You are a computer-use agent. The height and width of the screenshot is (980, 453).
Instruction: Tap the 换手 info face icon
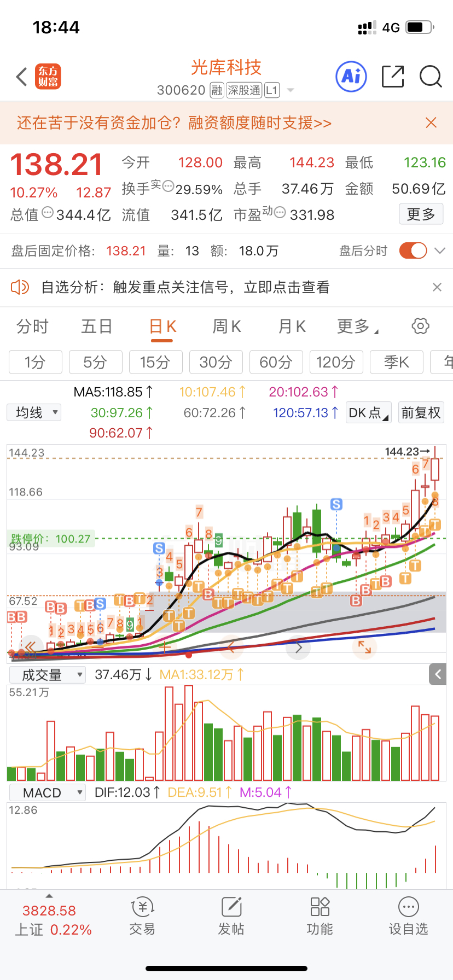[168, 186]
